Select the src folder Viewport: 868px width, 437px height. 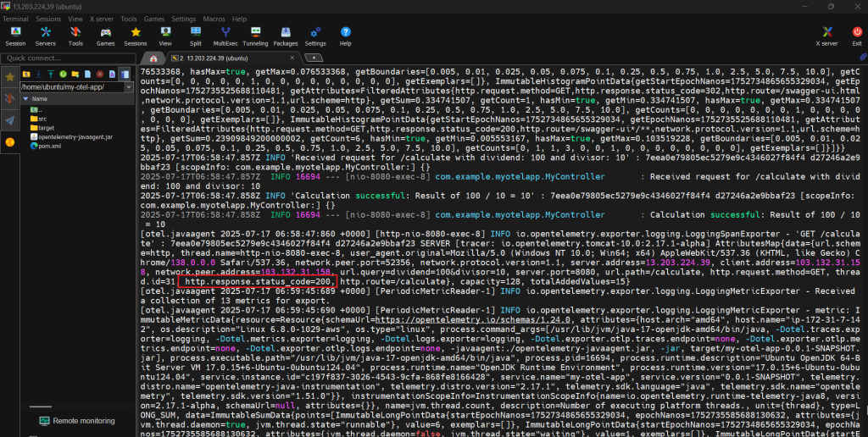tap(37, 119)
